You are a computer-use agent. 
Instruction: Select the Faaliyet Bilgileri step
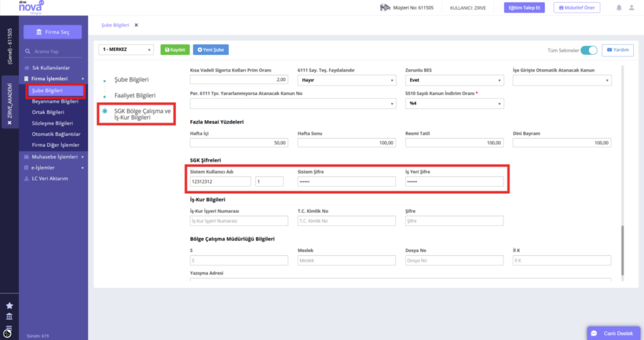click(x=135, y=95)
